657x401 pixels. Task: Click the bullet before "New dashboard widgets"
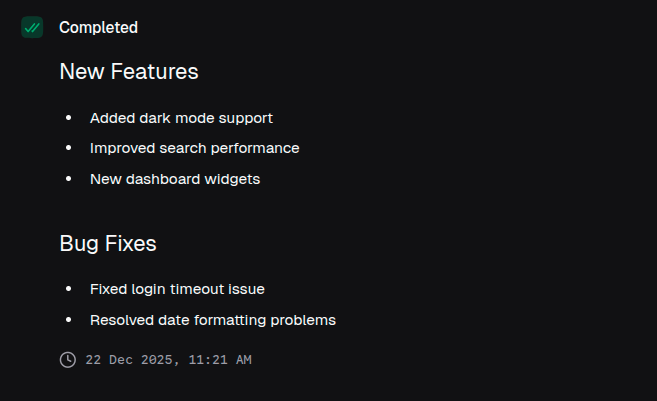point(68,179)
